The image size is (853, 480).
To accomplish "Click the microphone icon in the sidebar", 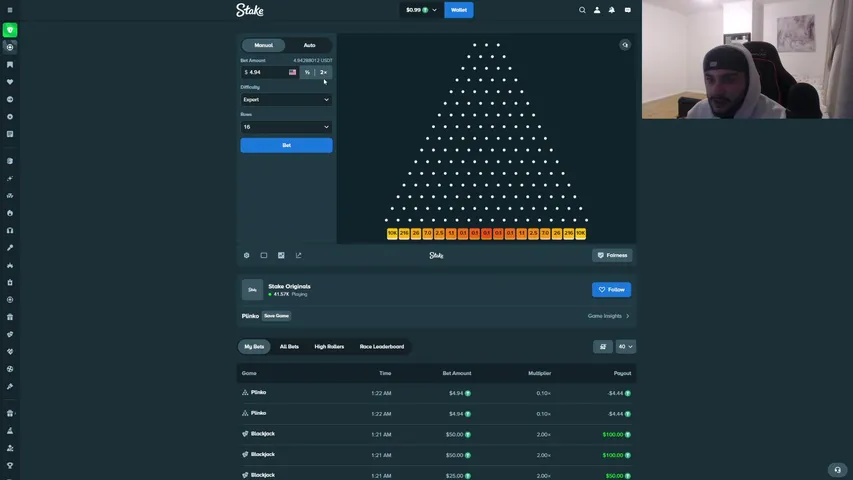I will (10, 248).
